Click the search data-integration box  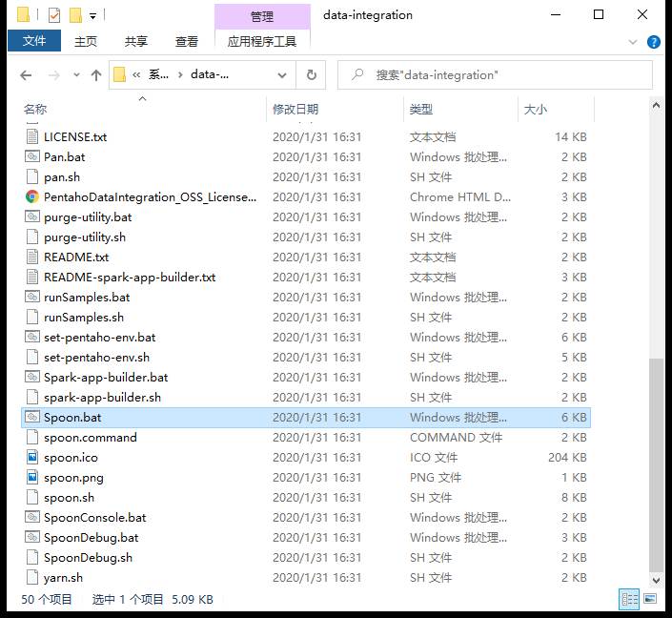[495, 75]
